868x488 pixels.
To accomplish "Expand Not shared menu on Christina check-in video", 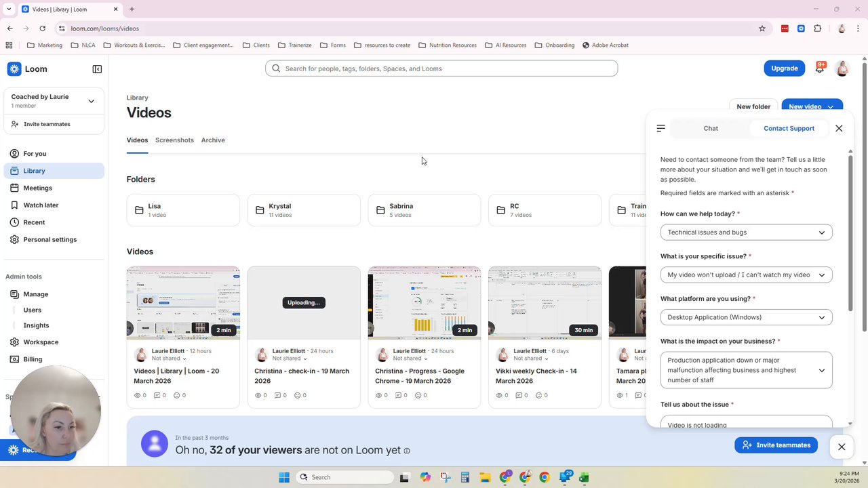I will pyautogui.click(x=289, y=359).
